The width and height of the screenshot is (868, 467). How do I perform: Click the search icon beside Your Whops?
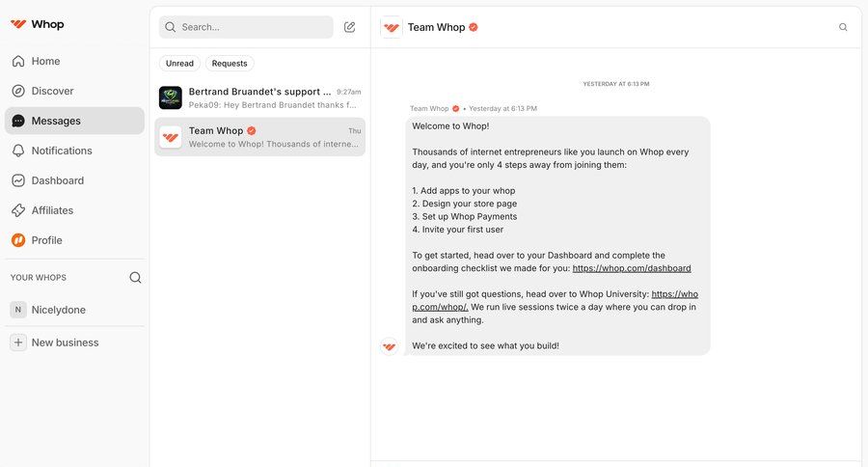click(135, 278)
